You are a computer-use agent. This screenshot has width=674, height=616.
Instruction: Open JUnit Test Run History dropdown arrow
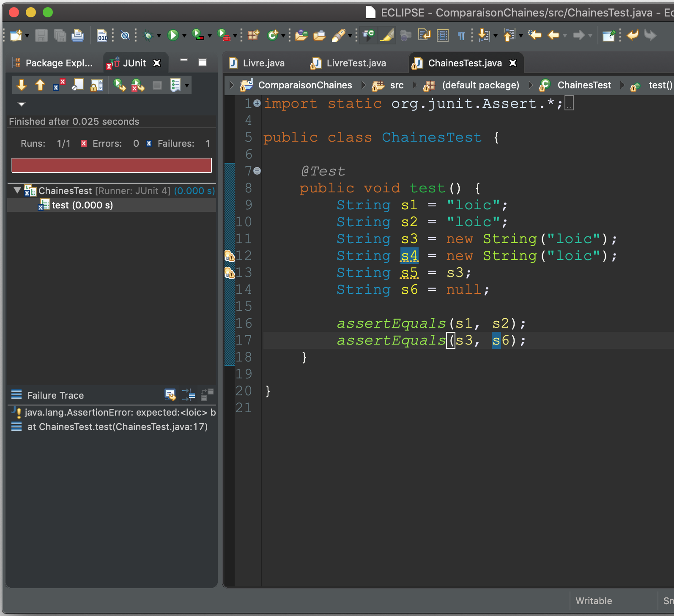coord(186,85)
